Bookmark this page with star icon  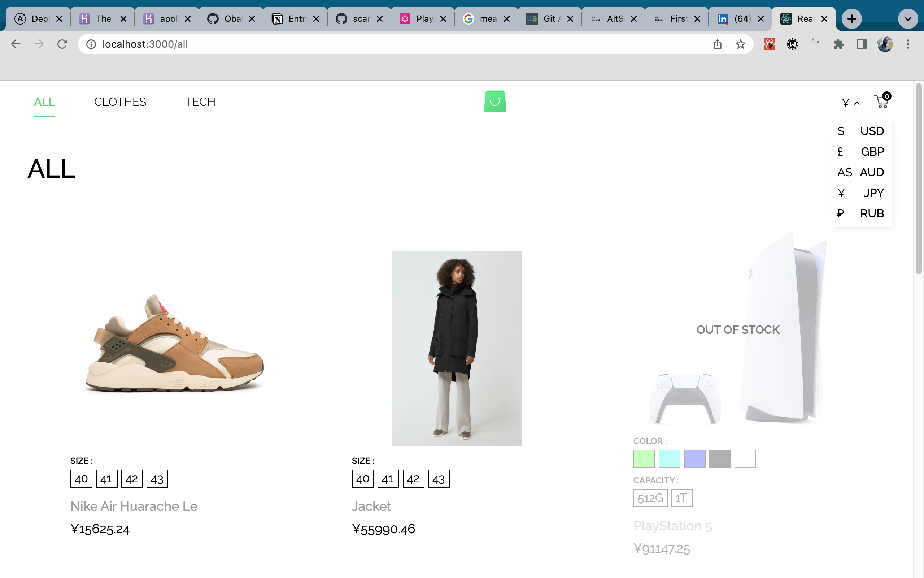point(740,44)
